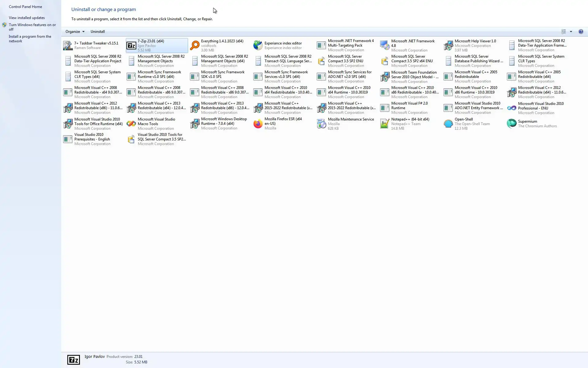Select the 7-Zip 23.01 program icon

point(131,46)
